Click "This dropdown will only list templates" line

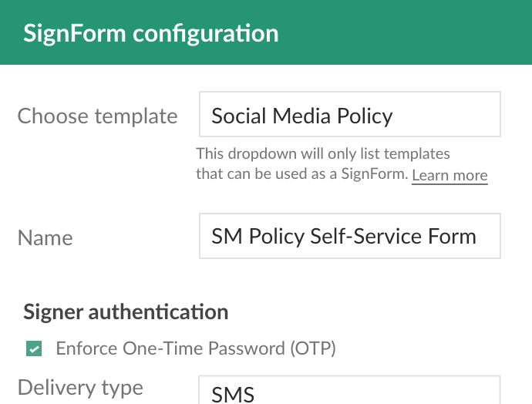323,154
